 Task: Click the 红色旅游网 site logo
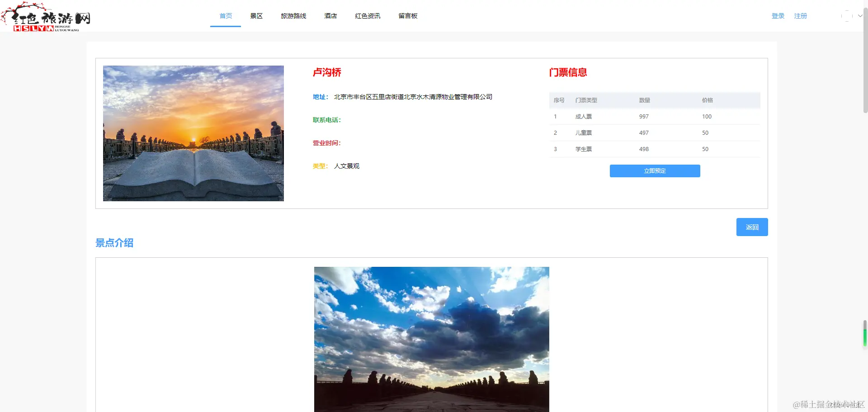point(45,17)
